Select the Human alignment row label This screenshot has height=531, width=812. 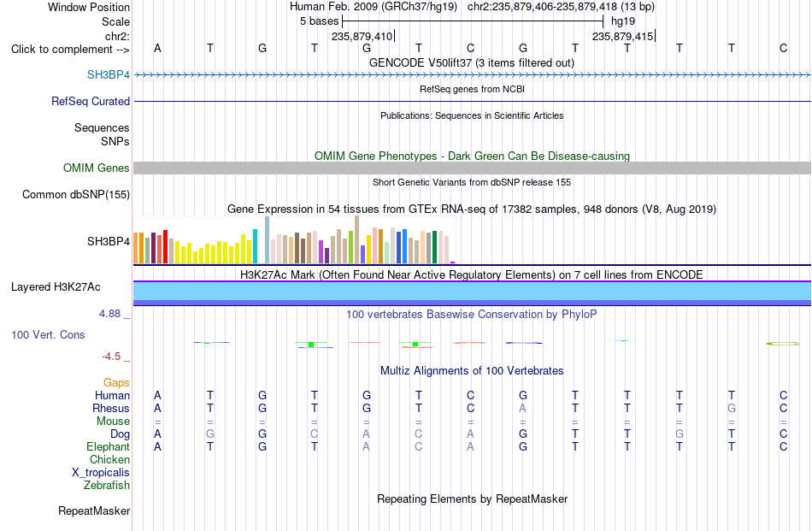112,395
